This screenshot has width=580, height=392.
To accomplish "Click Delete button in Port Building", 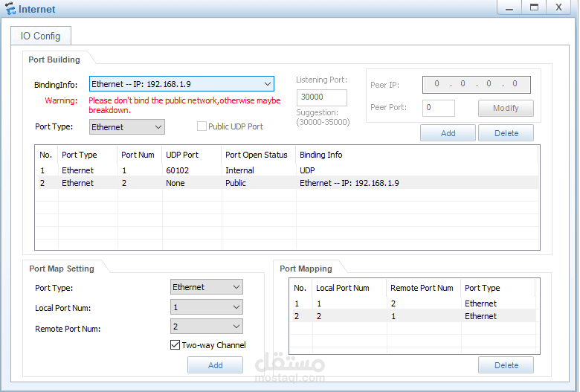I will coord(506,133).
